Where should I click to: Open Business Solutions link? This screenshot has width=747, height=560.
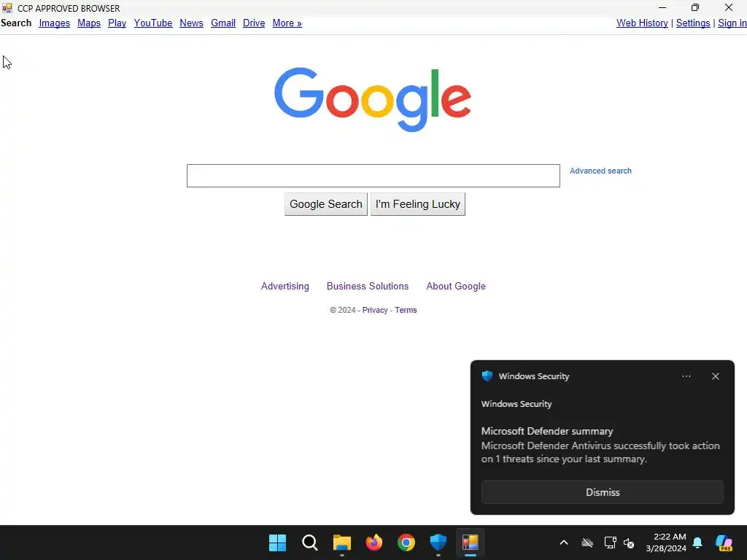coord(368,286)
